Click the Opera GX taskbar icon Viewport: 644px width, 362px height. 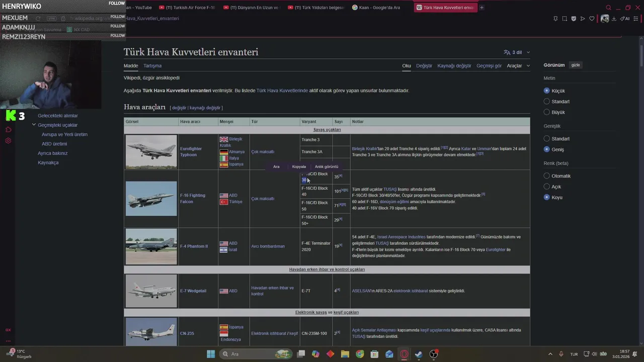click(x=404, y=354)
